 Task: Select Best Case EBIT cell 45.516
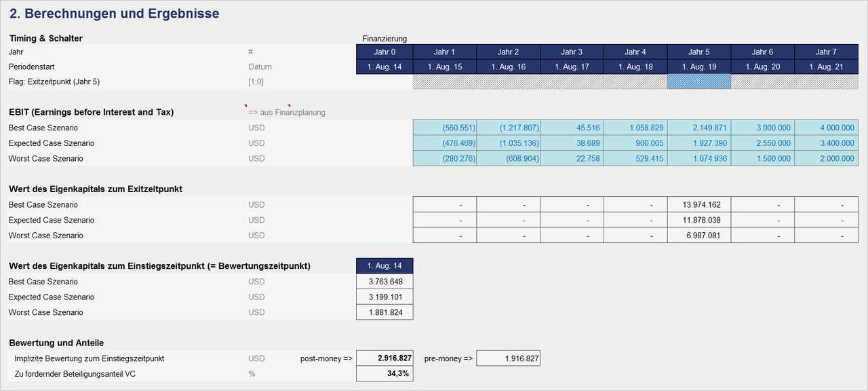(x=572, y=128)
